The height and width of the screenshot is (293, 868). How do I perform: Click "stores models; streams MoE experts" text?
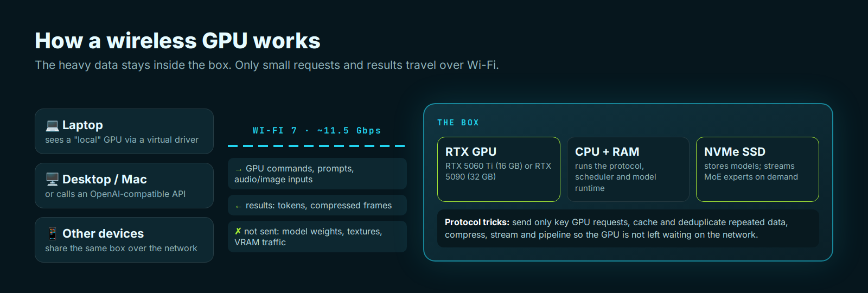pyautogui.click(x=751, y=171)
